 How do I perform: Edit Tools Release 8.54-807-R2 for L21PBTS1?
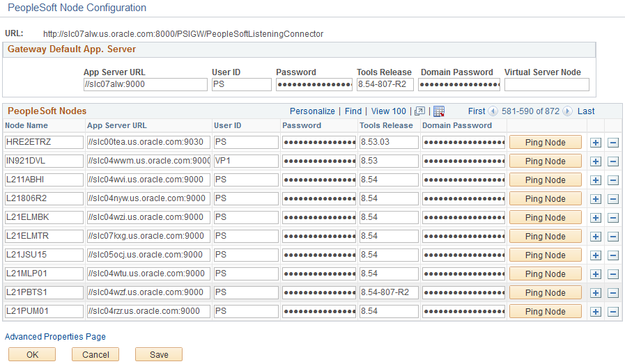tap(389, 292)
